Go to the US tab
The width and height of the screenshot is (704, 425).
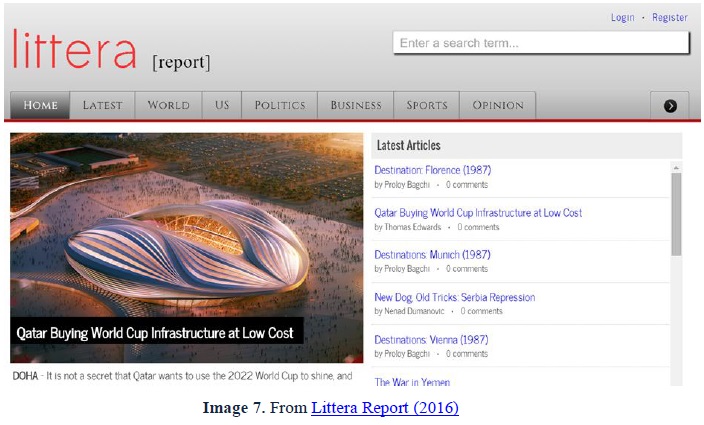[222, 105]
